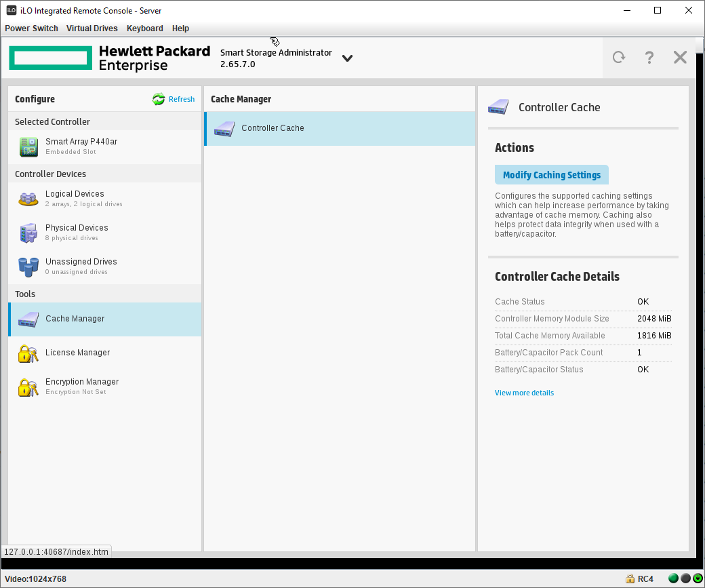This screenshot has height=588, width=705.
Task: Select Cache Manager tool entry
Action: (105, 319)
